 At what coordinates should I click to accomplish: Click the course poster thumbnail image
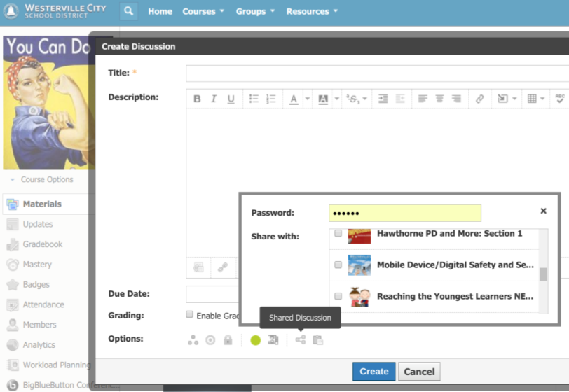[x=48, y=103]
